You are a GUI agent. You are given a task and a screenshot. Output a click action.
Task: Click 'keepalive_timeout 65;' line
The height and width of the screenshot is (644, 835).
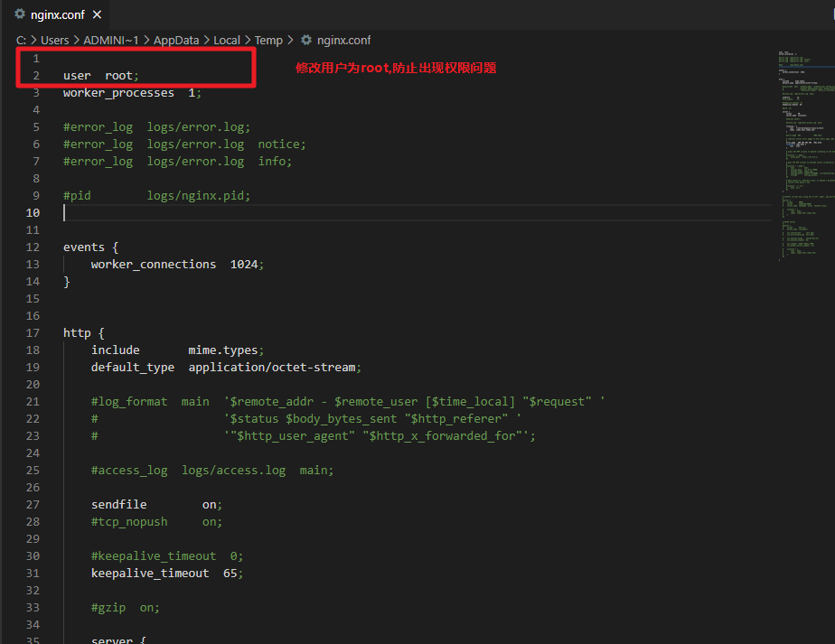[x=166, y=574]
